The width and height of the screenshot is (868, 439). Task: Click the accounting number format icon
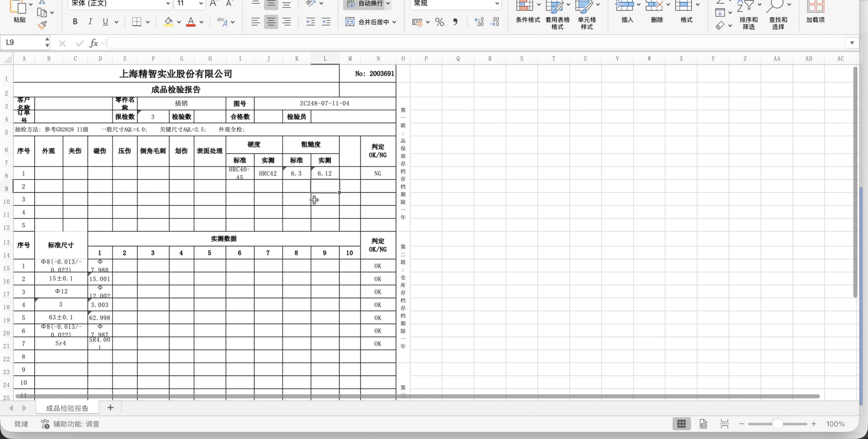coord(417,22)
